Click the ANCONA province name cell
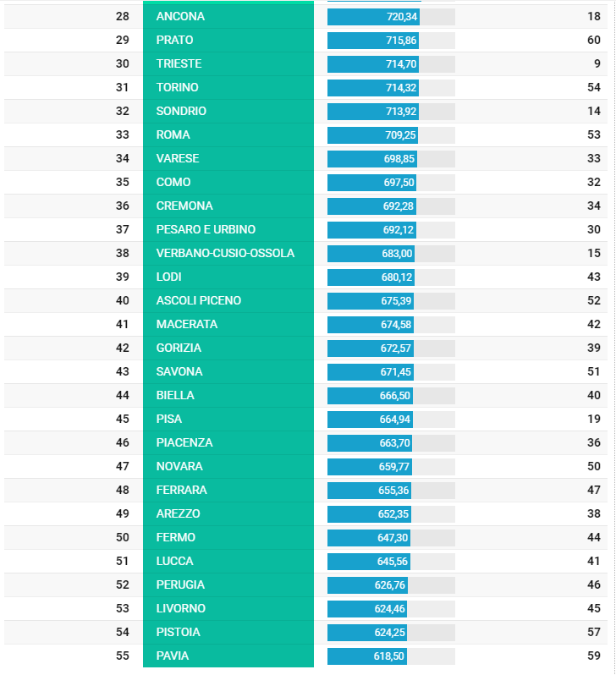 (x=228, y=16)
